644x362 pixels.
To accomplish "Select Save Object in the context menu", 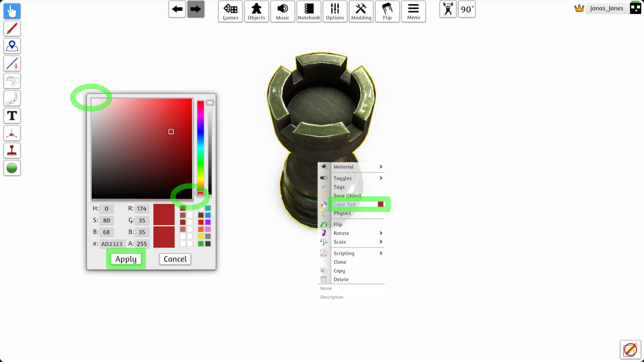I will tap(347, 195).
